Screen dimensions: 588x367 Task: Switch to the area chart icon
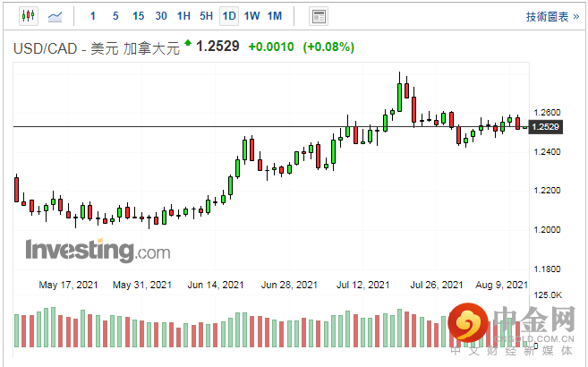click(55, 16)
